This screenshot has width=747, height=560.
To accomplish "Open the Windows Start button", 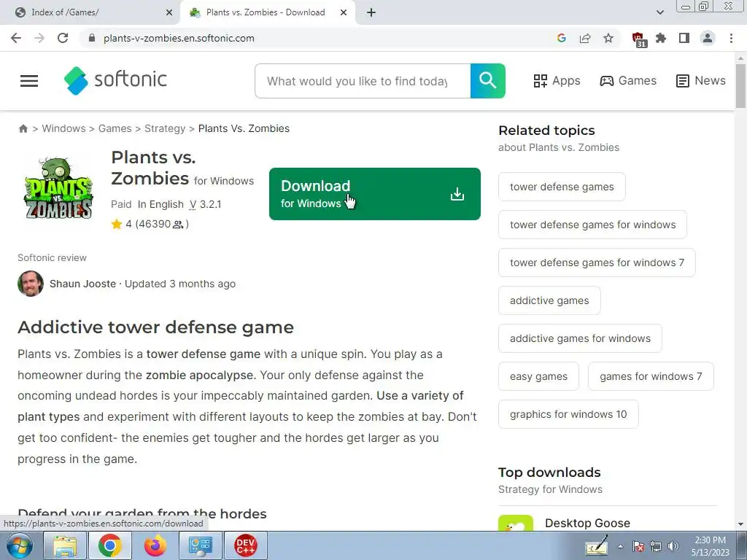I will click(19, 545).
